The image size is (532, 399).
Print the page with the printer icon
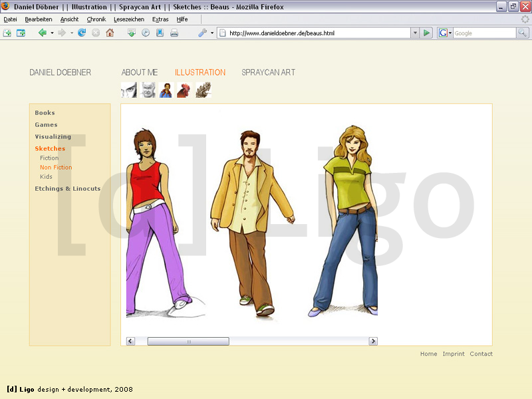(x=174, y=33)
